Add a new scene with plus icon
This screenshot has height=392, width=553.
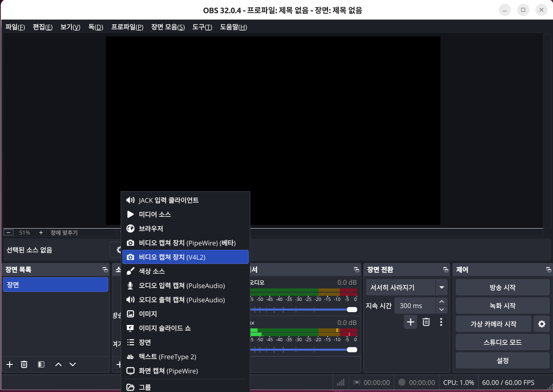tap(10, 364)
